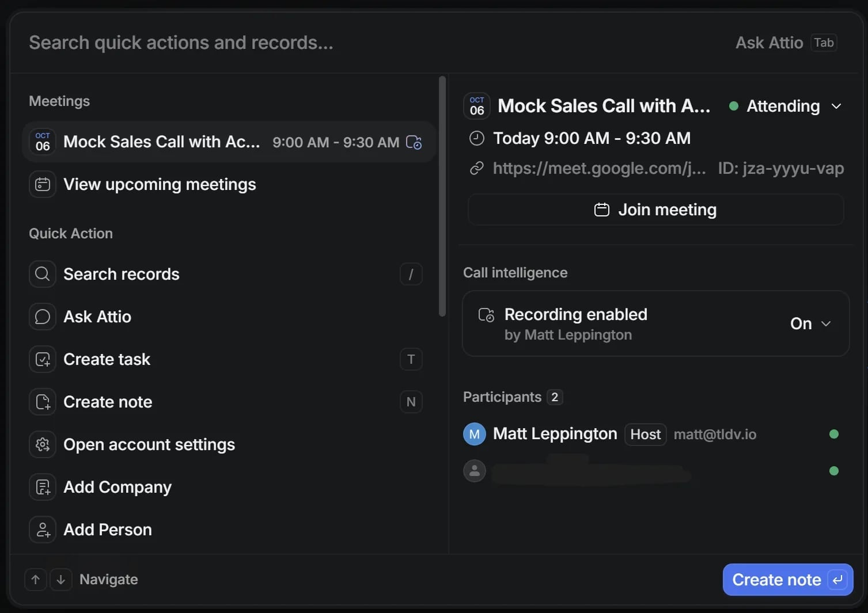Click the Join meeting button
Image resolution: width=868 pixels, height=613 pixels.
point(656,210)
